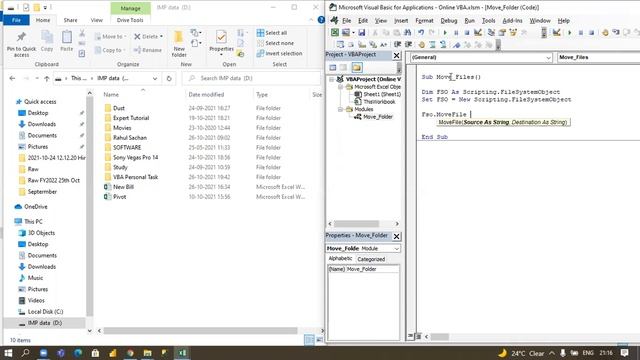
Task: Open the Drive Tools tab in File Explorer
Action: point(130,20)
